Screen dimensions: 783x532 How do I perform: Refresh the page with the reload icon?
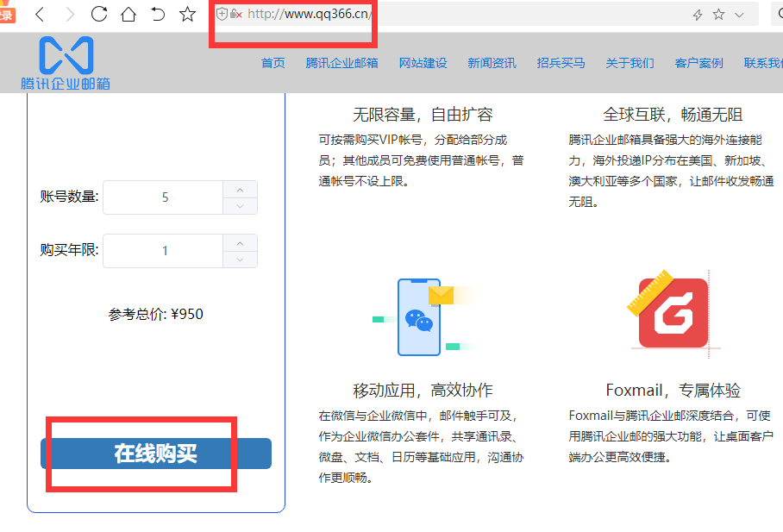click(98, 14)
